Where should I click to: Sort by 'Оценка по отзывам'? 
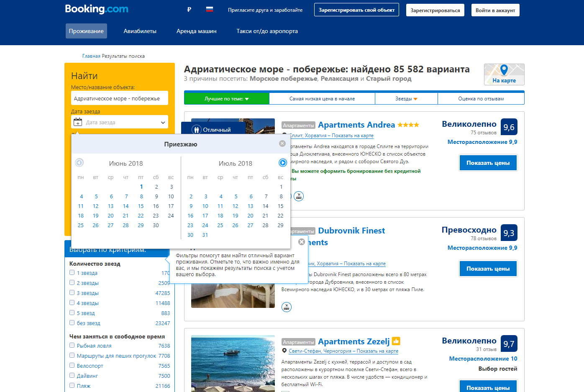(x=481, y=99)
